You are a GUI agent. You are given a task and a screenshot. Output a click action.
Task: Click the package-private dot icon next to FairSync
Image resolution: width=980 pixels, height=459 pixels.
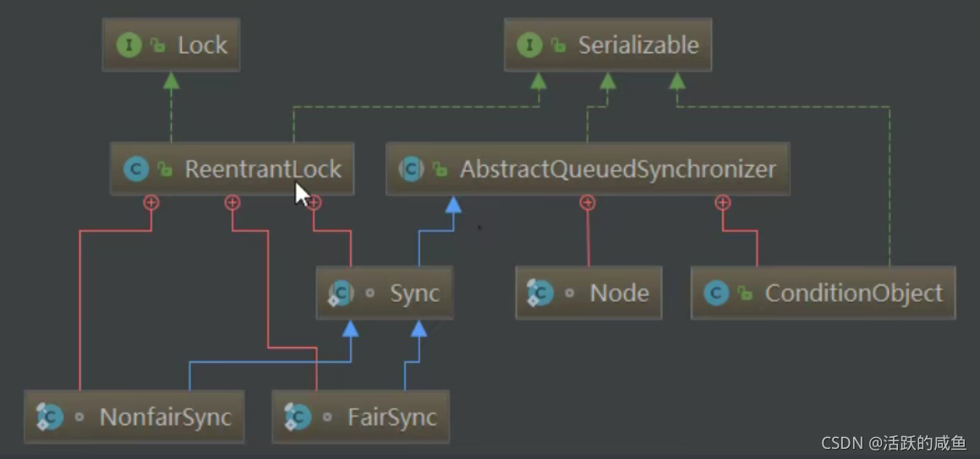(x=327, y=417)
